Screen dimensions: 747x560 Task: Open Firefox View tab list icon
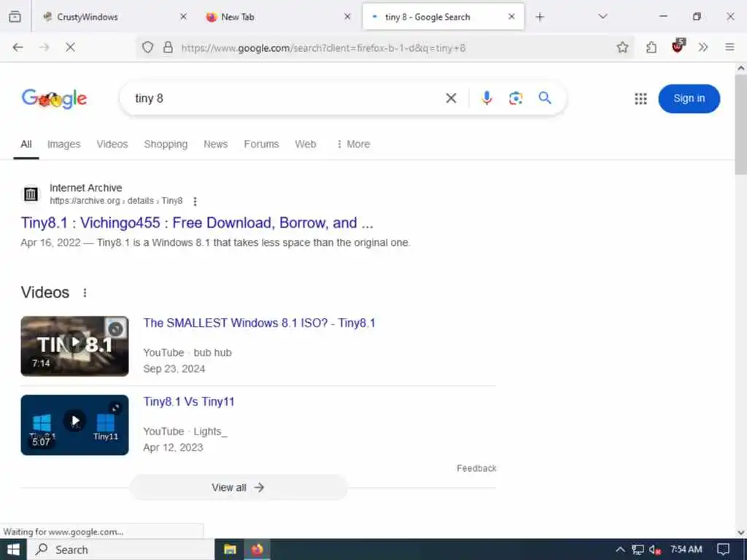click(x=15, y=17)
